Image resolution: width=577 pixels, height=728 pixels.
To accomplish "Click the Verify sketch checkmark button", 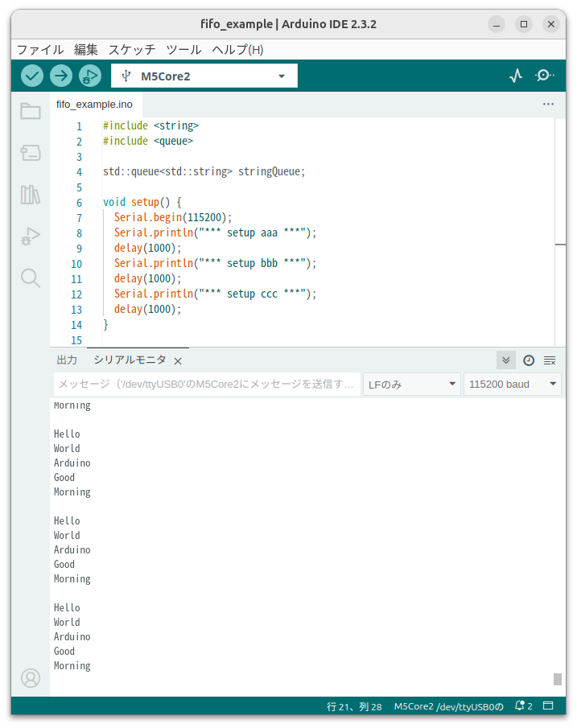I will coord(32,76).
